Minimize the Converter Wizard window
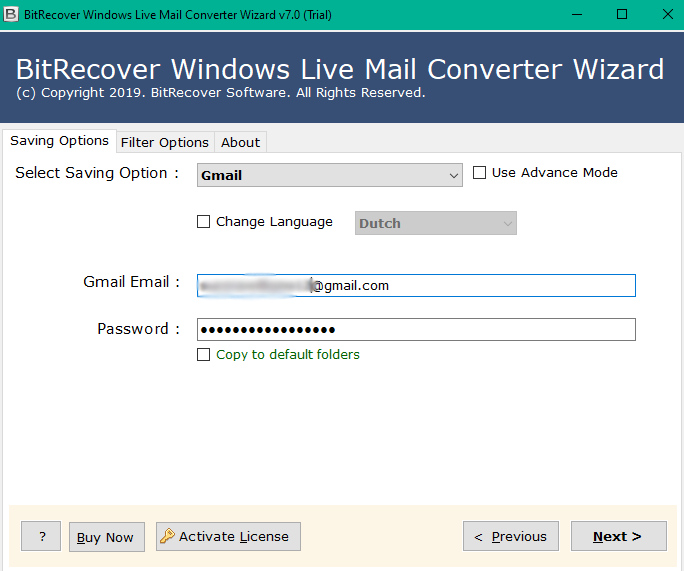The image size is (684, 571). (x=577, y=14)
